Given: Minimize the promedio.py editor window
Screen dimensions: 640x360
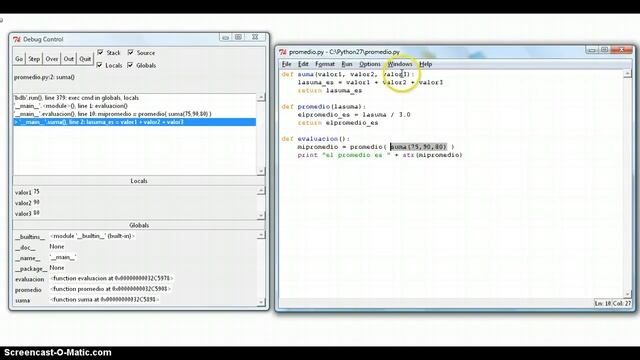Looking at the screenshot, I should (591, 50).
